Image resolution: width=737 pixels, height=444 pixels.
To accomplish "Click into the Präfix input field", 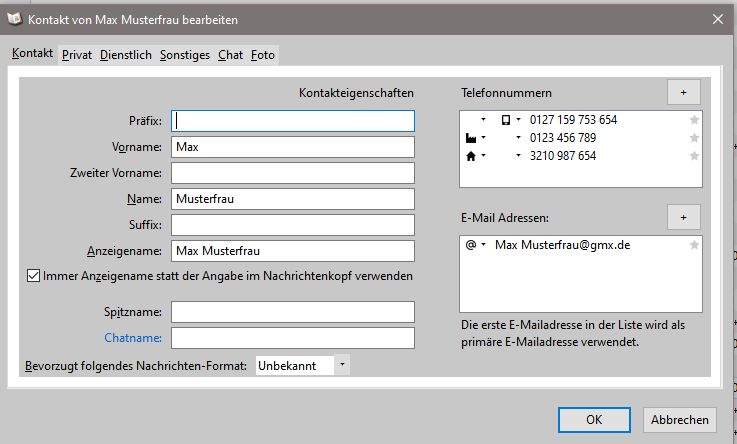I will coord(293,121).
